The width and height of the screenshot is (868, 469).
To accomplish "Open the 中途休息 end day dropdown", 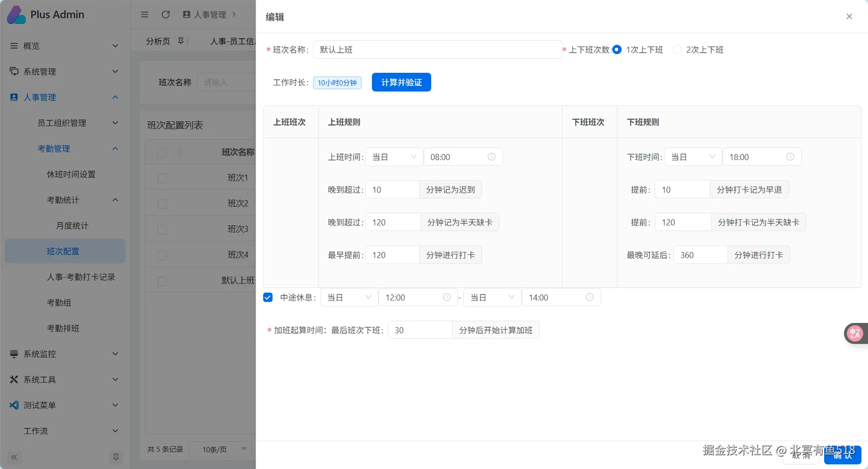I will pos(492,297).
